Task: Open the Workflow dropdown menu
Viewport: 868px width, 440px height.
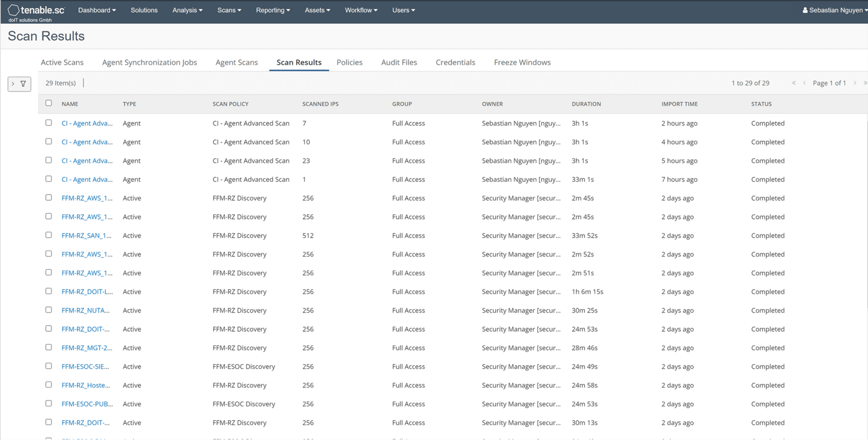Action: pyautogui.click(x=361, y=10)
